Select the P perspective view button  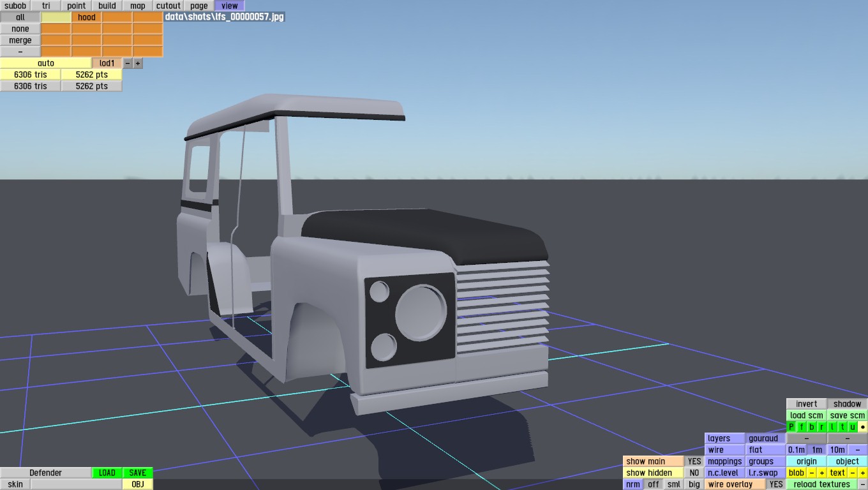[791, 427]
